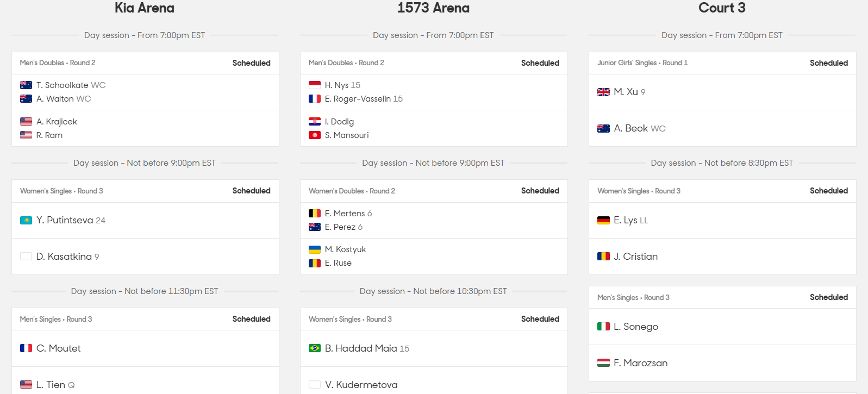Click the 1573 Arena heading

pyautogui.click(x=433, y=8)
